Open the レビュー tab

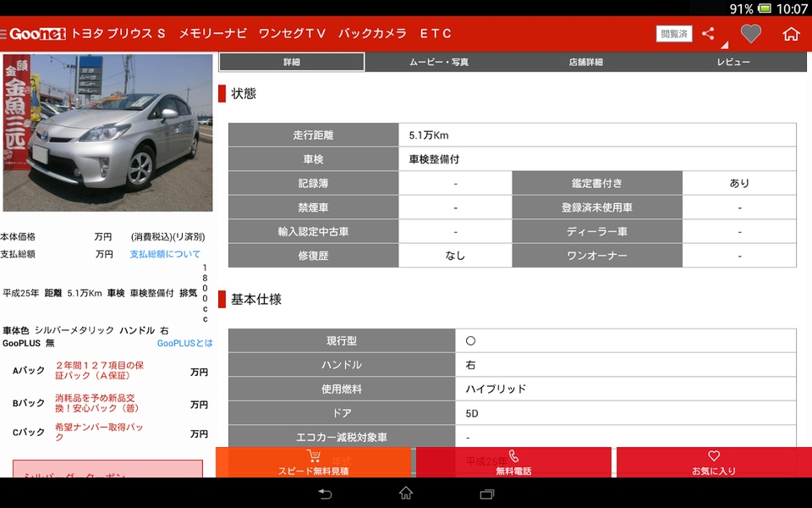point(733,62)
